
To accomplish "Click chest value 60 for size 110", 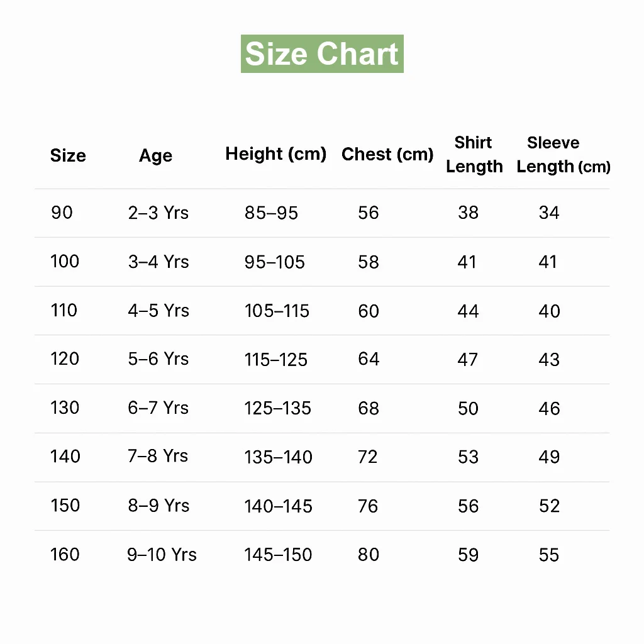I will [x=369, y=311].
